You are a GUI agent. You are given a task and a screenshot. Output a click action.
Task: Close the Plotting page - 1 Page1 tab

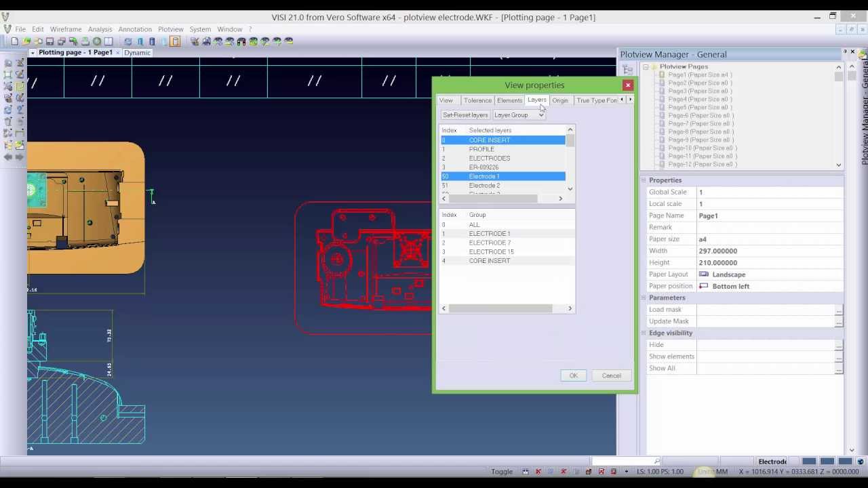click(x=118, y=53)
